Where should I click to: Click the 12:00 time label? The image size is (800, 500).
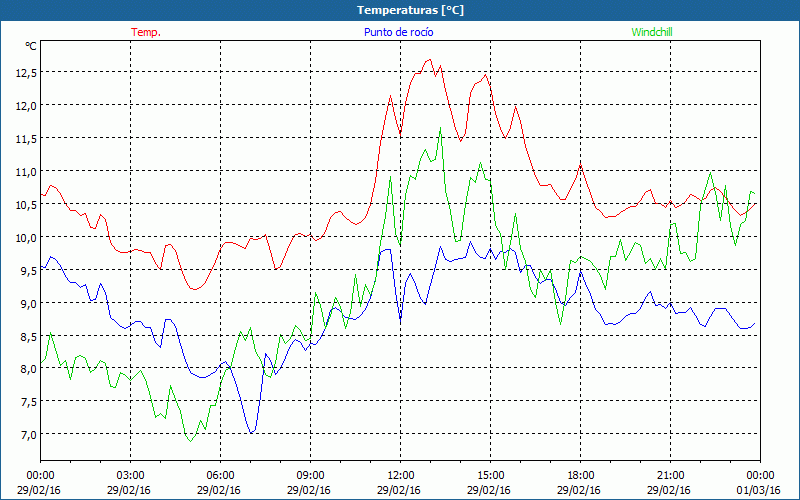401,476
